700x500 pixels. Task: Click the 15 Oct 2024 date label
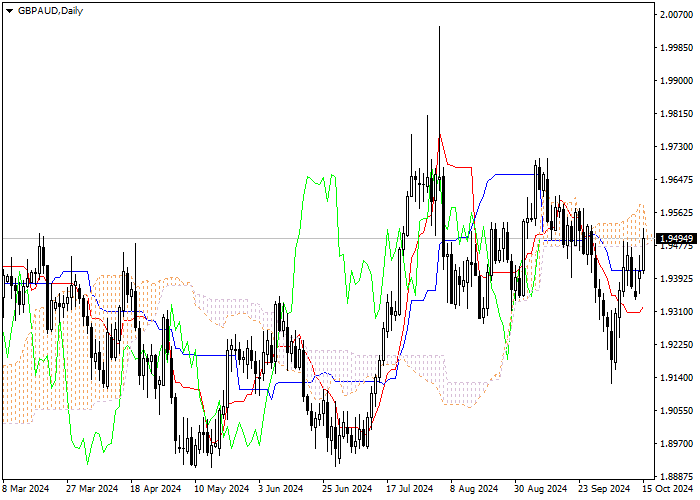[x=668, y=489]
